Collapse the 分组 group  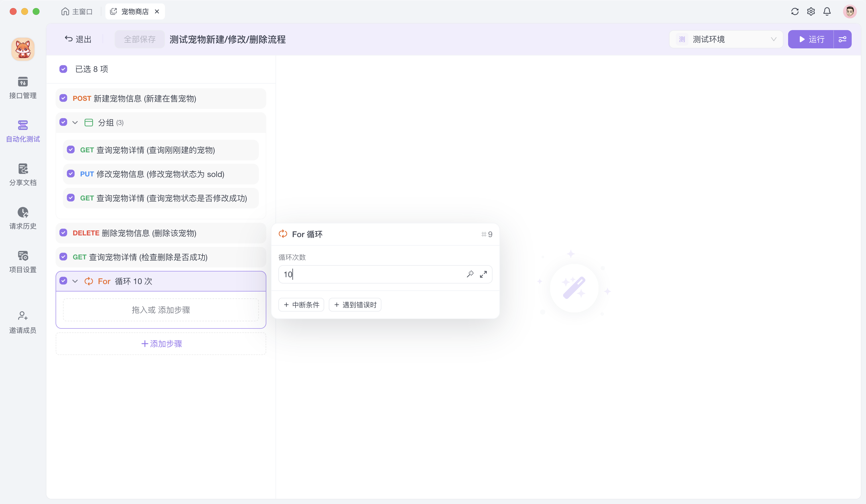(75, 122)
